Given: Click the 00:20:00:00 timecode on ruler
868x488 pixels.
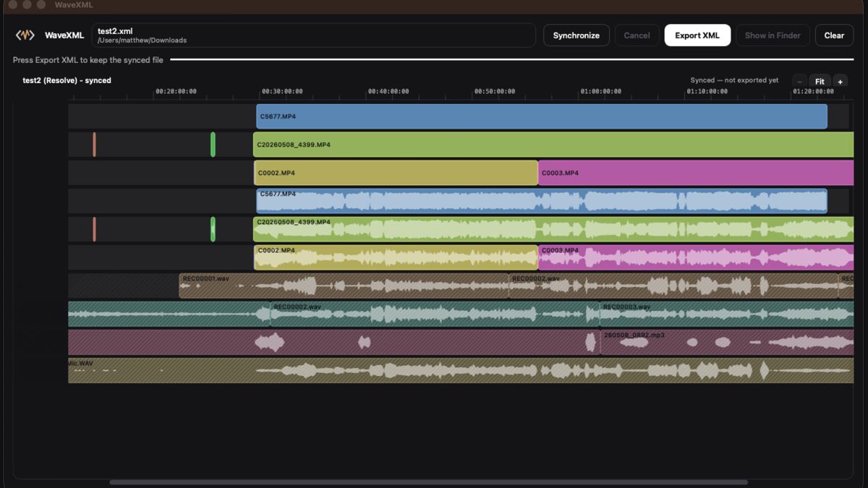Looking at the screenshot, I should click(x=176, y=92).
